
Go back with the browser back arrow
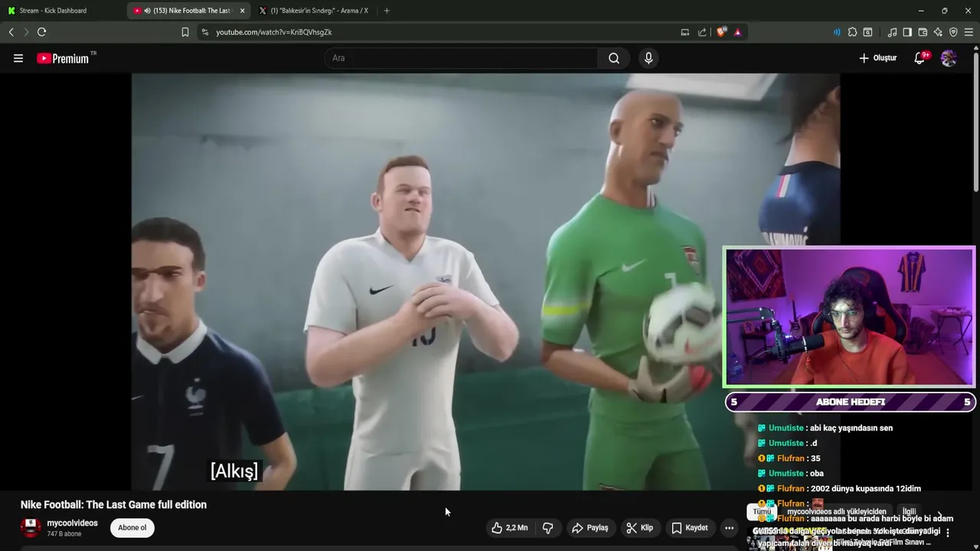(x=11, y=32)
